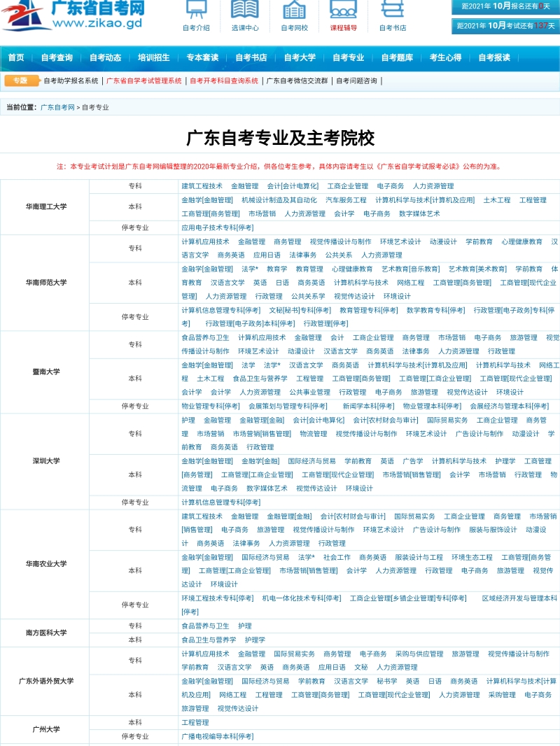Open 自考动态 navigation item
Image resolution: width=560 pixels, height=746 pixels.
coord(105,57)
